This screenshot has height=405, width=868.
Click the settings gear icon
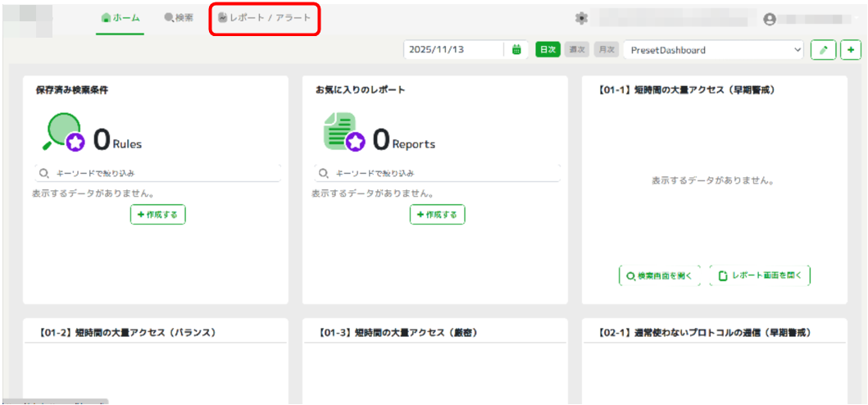point(581,18)
